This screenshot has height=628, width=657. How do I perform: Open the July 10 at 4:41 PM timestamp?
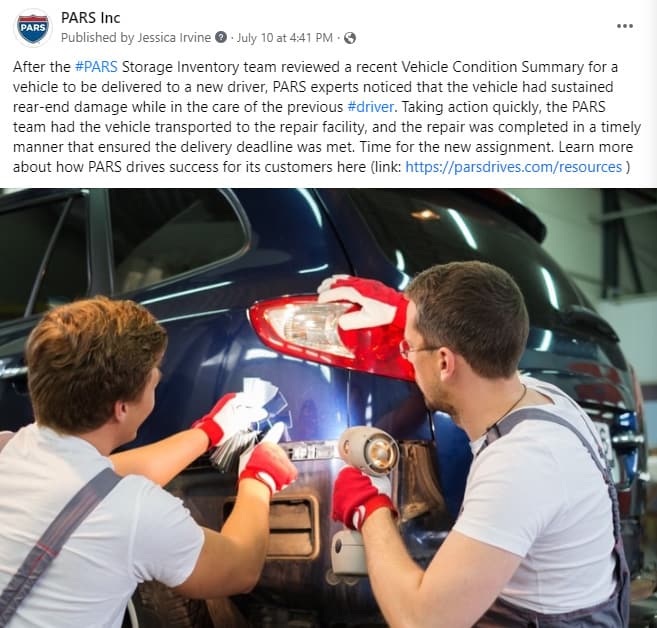285,38
